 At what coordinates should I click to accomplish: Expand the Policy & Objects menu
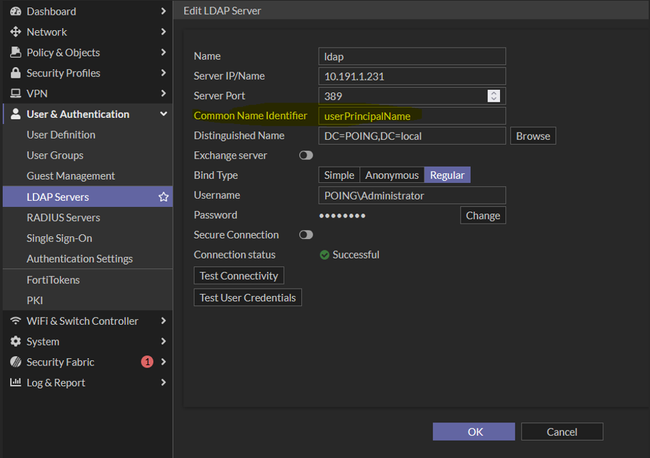click(x=163, y=52)
